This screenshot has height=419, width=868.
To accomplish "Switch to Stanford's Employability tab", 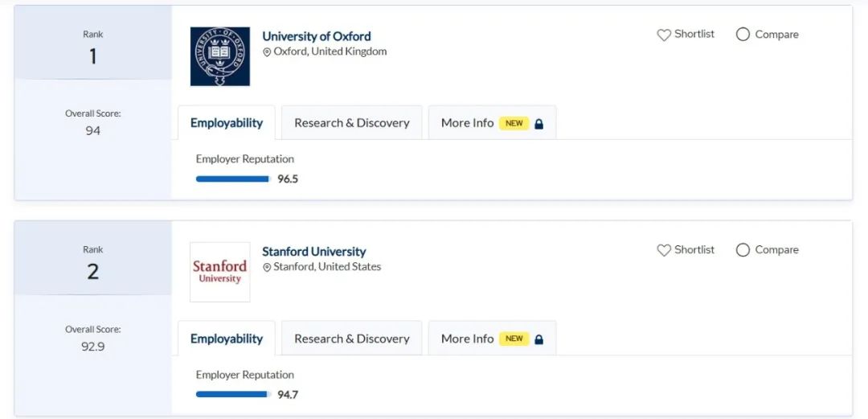I will [227, 339].
